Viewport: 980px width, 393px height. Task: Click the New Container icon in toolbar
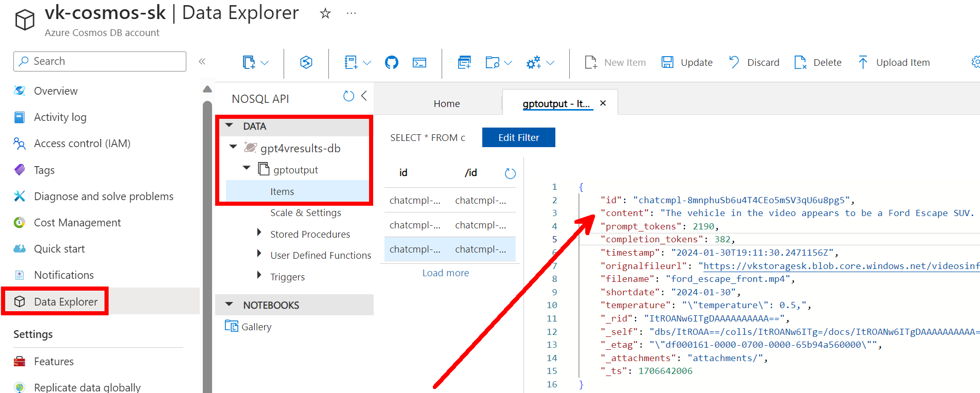click(249, 63)
